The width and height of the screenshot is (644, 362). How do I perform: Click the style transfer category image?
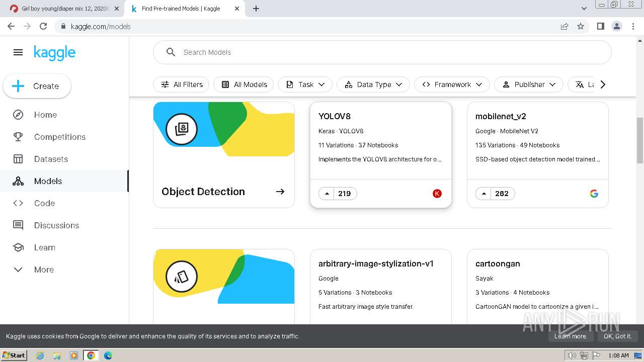[224, 277]
